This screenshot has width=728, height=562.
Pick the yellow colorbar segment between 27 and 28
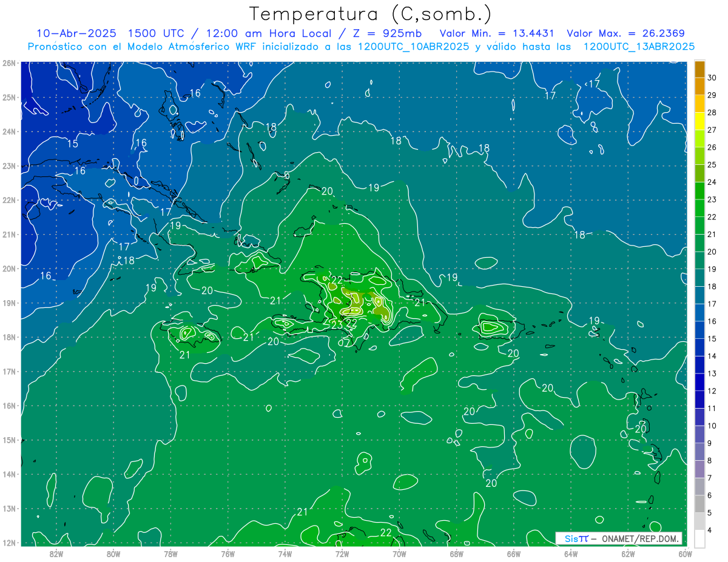click(x=699, y=121)
